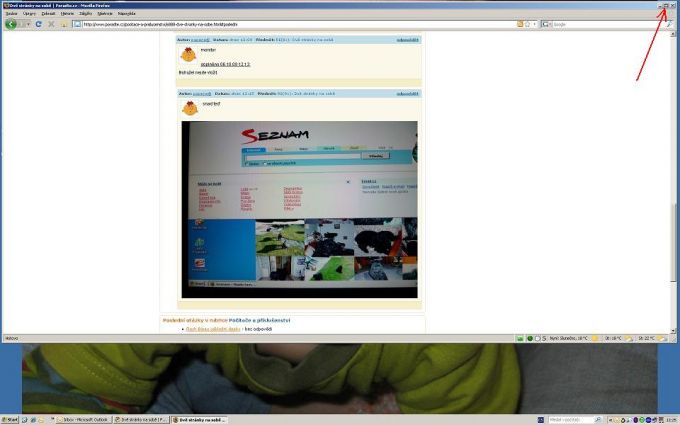Image resolution: width=680 pixels, height=425 pixels.
Task: Go back with the green back arrow
Action: coord(11,24)
